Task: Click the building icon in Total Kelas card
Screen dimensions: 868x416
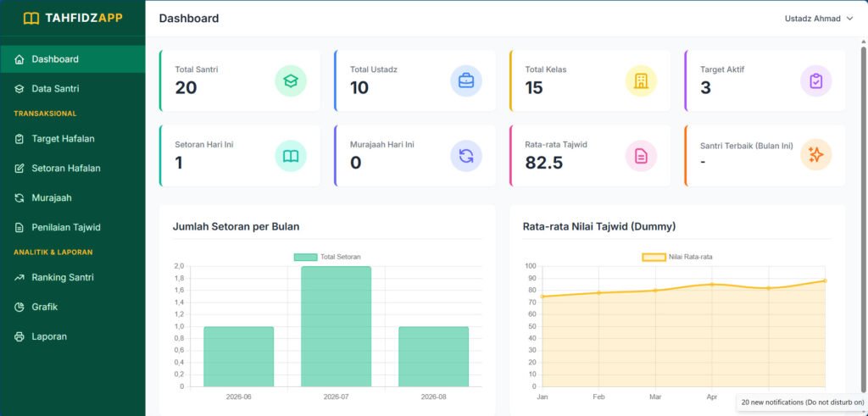Action: 641,80
